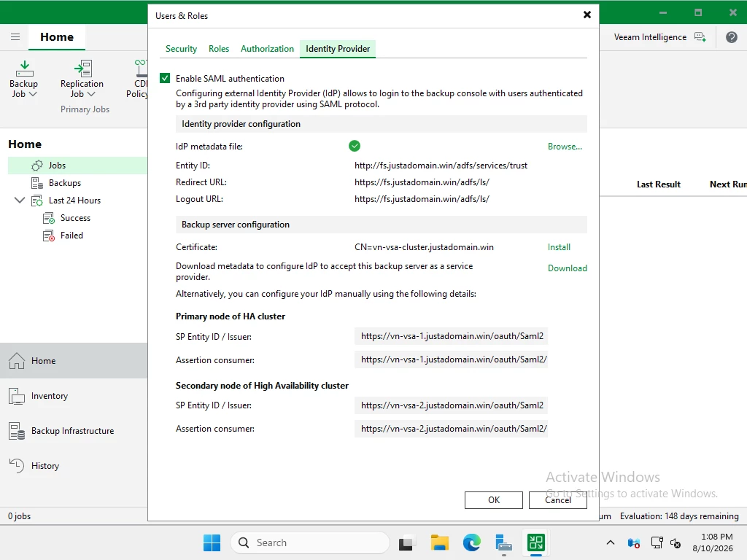The image size is (747, 560).
Task: Open the Help question mark icon
Action: [731, 37]
